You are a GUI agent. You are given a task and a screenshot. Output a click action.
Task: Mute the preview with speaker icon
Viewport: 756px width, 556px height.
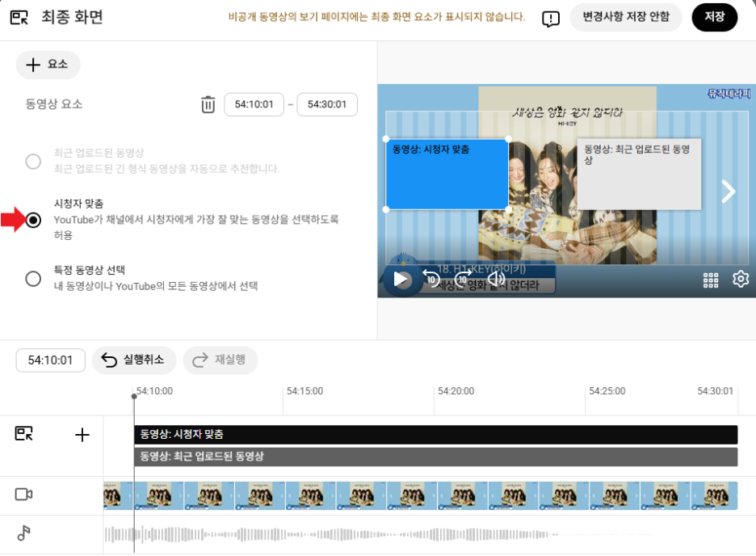point(496,278)
